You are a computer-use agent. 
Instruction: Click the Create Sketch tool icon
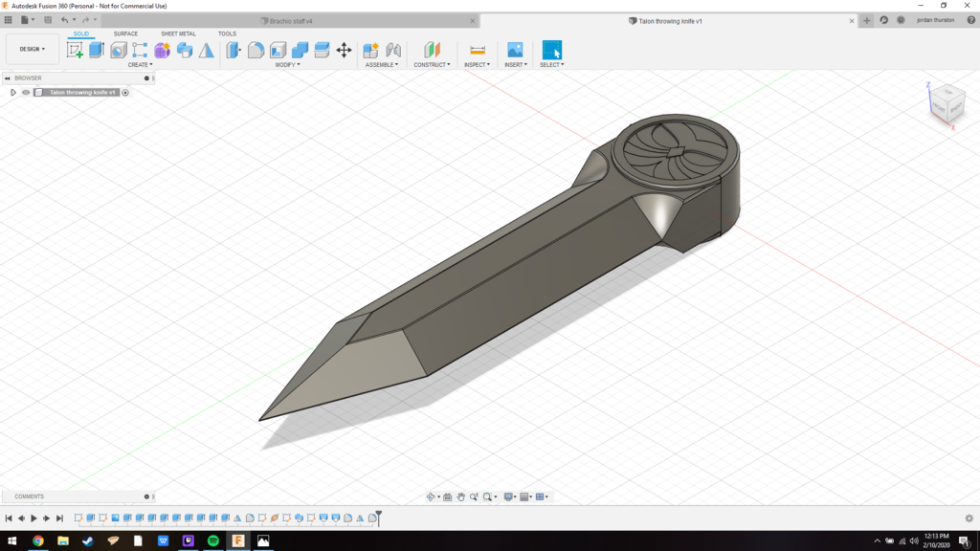tap(75, 50)
